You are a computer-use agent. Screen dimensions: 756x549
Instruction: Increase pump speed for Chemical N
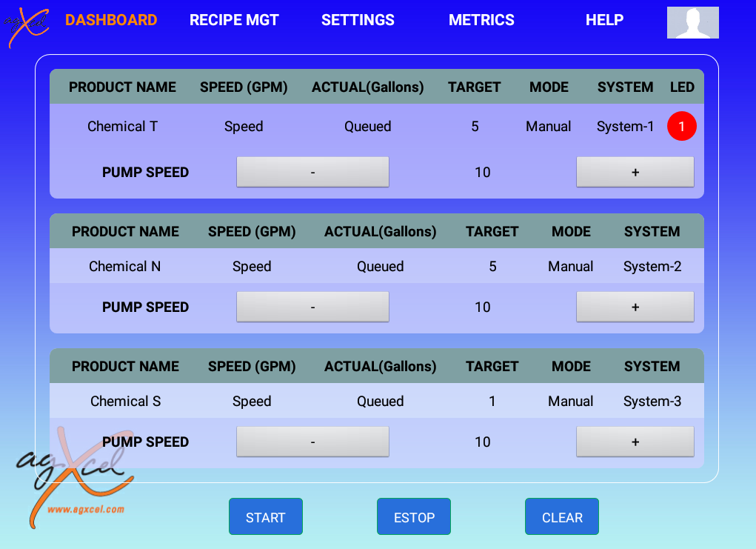coord(635,307)
